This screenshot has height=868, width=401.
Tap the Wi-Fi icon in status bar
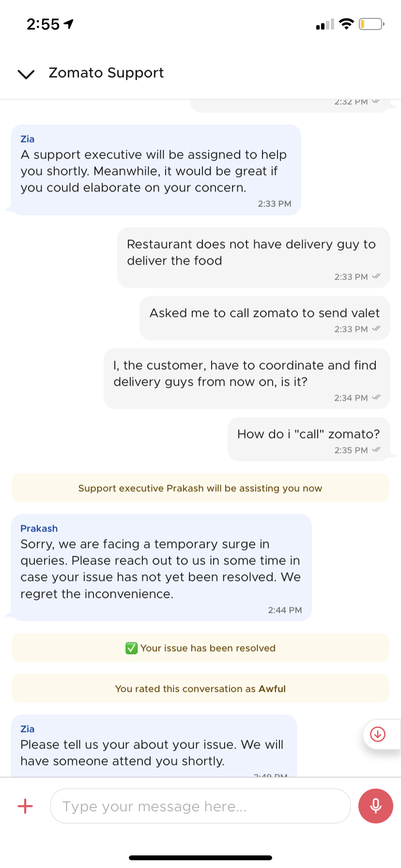(x=346, y=24)
